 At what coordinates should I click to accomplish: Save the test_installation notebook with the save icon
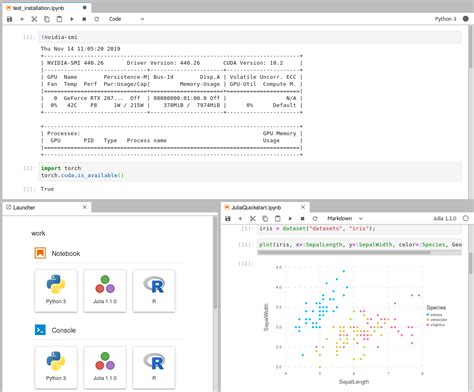pos(10,19)
